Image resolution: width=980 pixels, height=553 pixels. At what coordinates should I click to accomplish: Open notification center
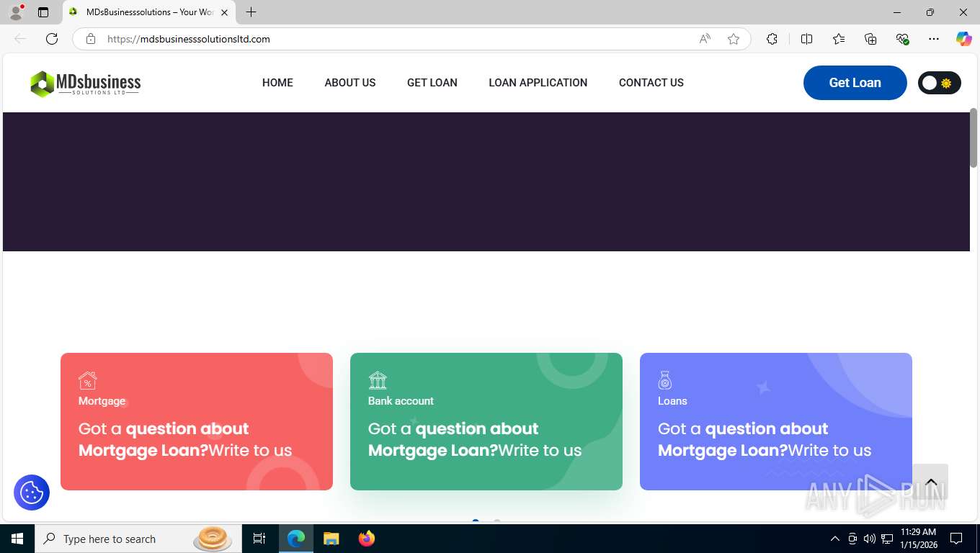pyautogui.click(x=956, y=539)
